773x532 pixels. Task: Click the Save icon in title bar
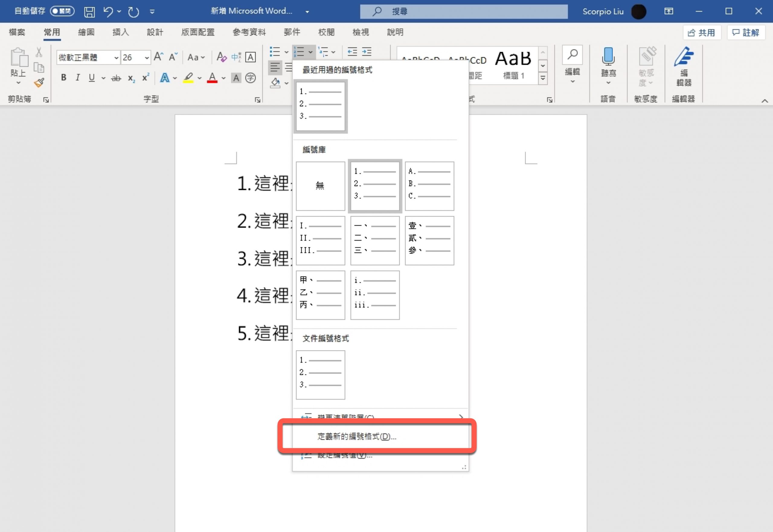[89, 12]
